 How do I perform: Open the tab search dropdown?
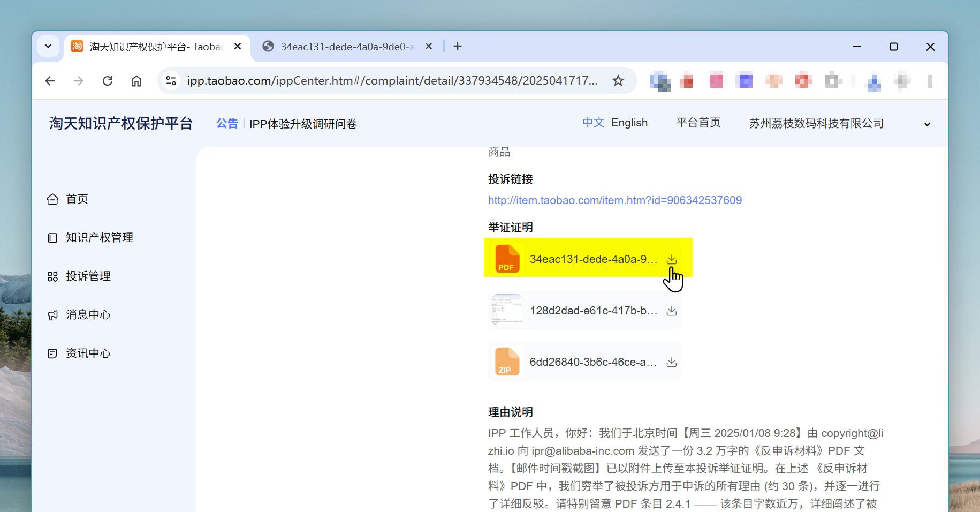pyautogui.click(x=48, y=46)
